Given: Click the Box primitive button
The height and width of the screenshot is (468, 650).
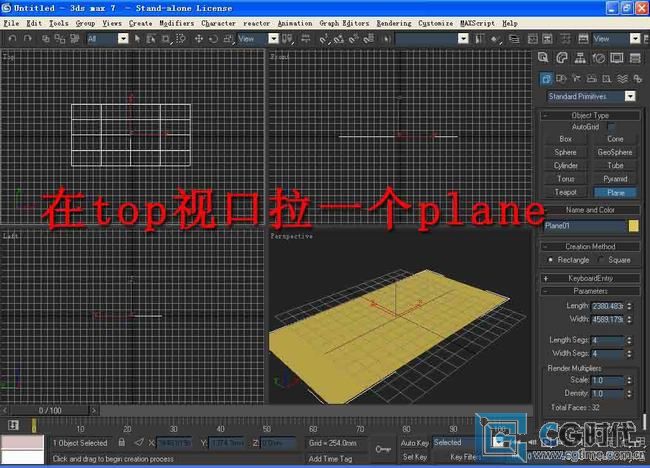Looking at the screenshot, I should point(565,139).
